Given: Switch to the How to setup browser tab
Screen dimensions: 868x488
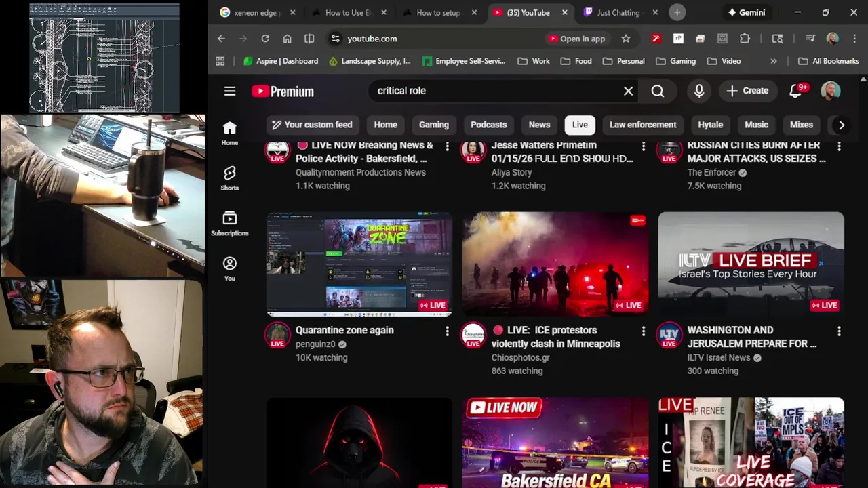Looking at the screenshot, I should (439, 12).
